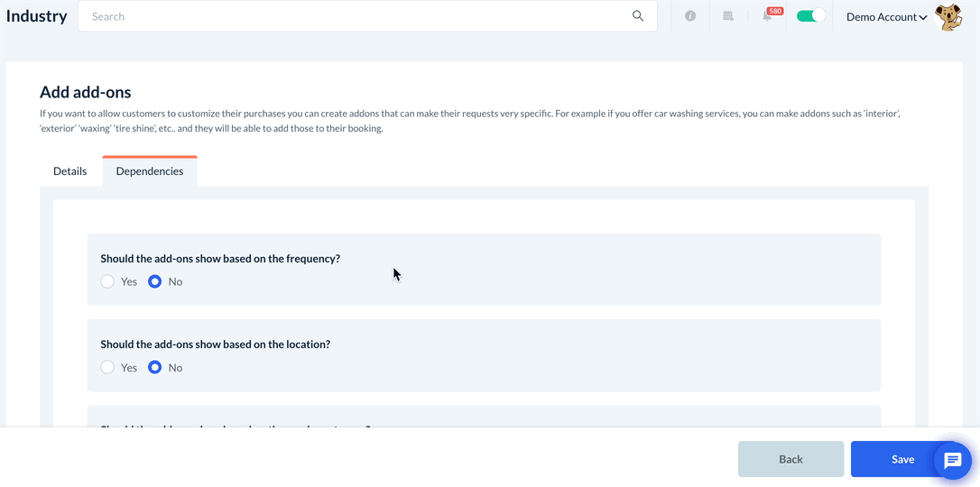Click the Add add-ons heading
This screenshot has width=980, height=487.
(86, 92)
